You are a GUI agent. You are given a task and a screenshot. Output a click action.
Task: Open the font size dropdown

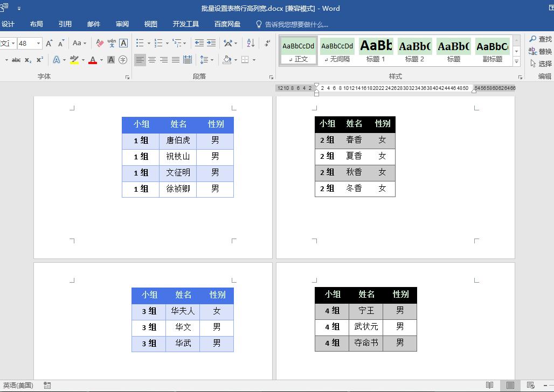coord(38,43)
